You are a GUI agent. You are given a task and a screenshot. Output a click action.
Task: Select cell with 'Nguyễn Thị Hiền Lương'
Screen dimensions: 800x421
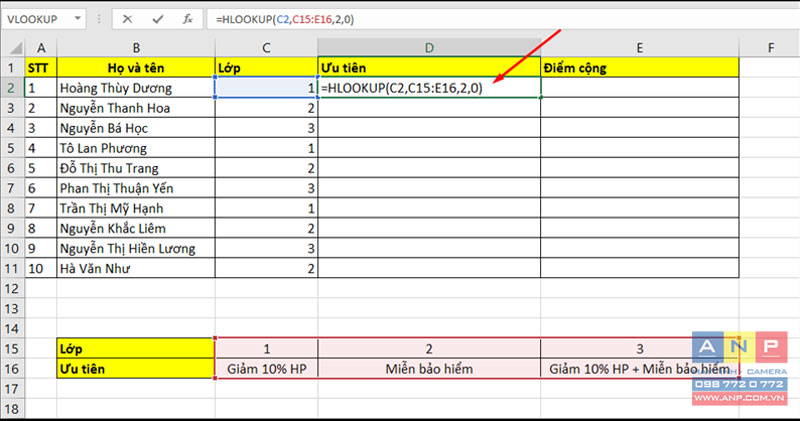(136, 248)
